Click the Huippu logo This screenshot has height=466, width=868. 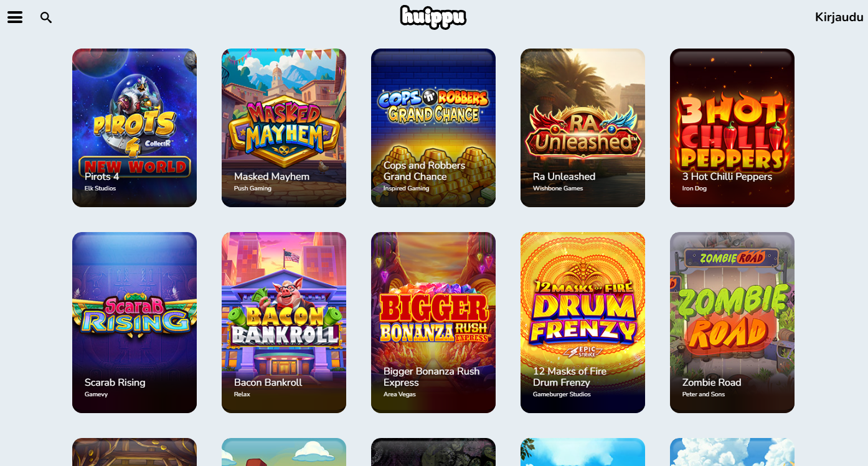(433, 17)
